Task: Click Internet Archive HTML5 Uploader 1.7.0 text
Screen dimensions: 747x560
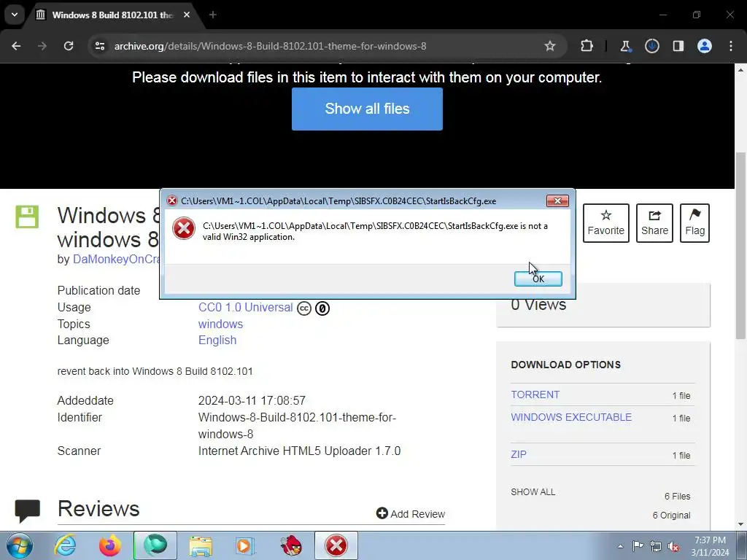Action: click(x=299, y=451)
